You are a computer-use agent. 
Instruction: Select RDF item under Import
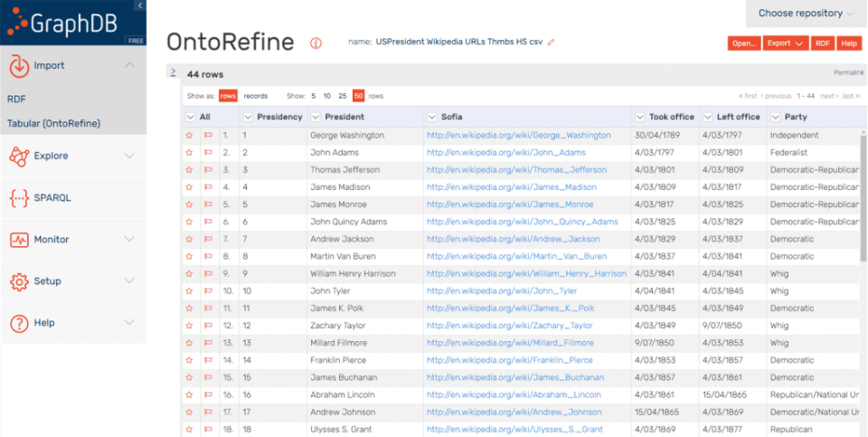(x=16, y=99)
